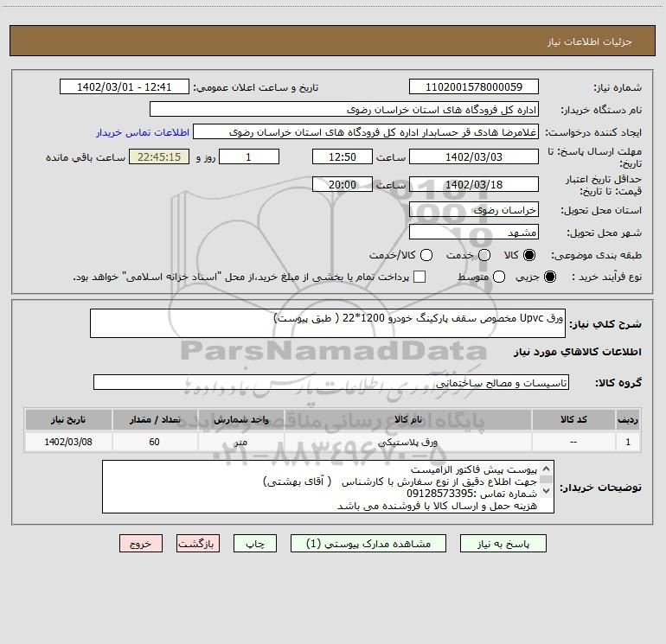
Task: Click the remaining days field showing 1
Action: [249, 156]
